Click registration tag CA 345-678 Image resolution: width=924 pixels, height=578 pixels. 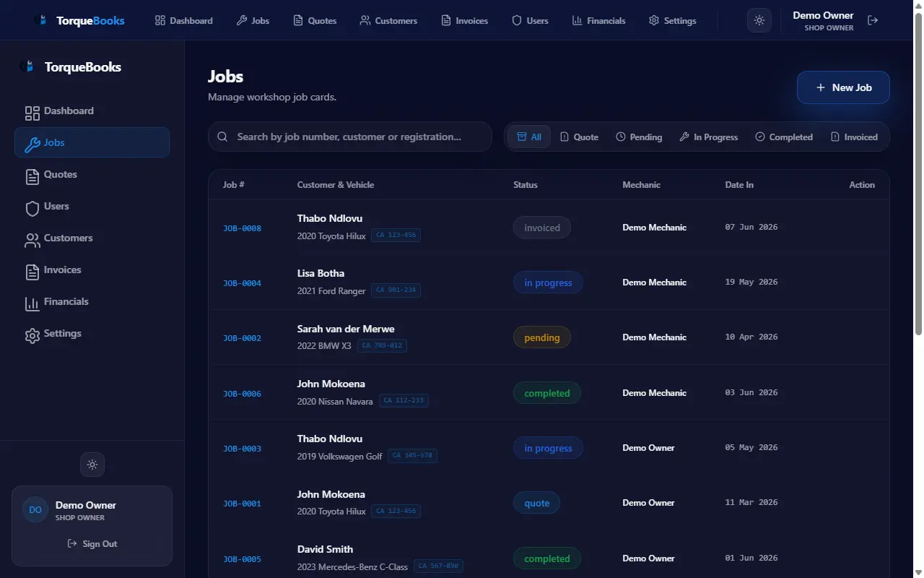[x=413, y=456]
